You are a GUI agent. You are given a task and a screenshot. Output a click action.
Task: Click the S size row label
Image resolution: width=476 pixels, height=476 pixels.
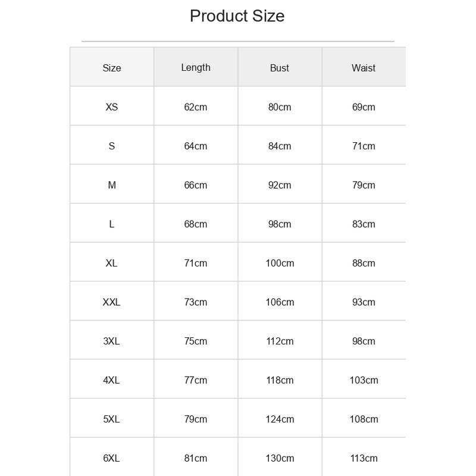coord(112,146)
